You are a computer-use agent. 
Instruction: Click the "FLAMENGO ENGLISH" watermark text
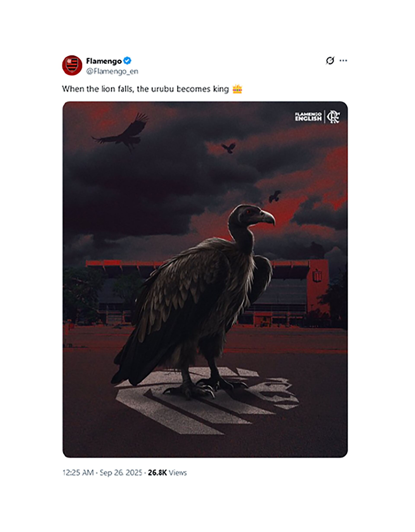coord(308,117)
